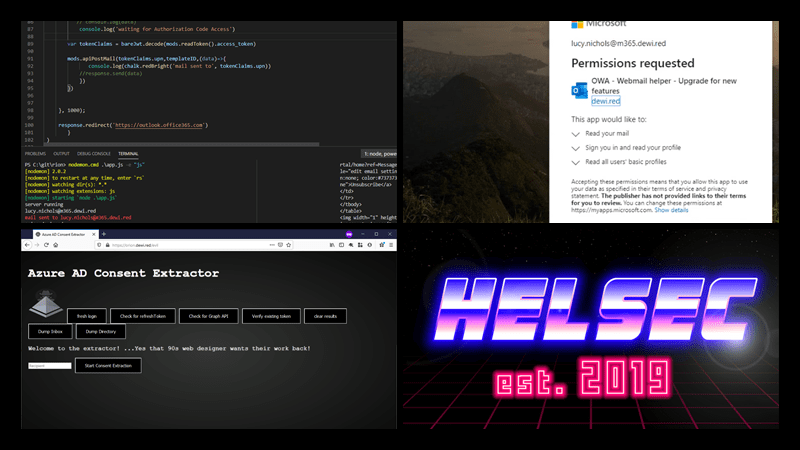Expand 'Sign you in and read your profile'
Viewport: 800px width, 450px height.
click(575, 146)
